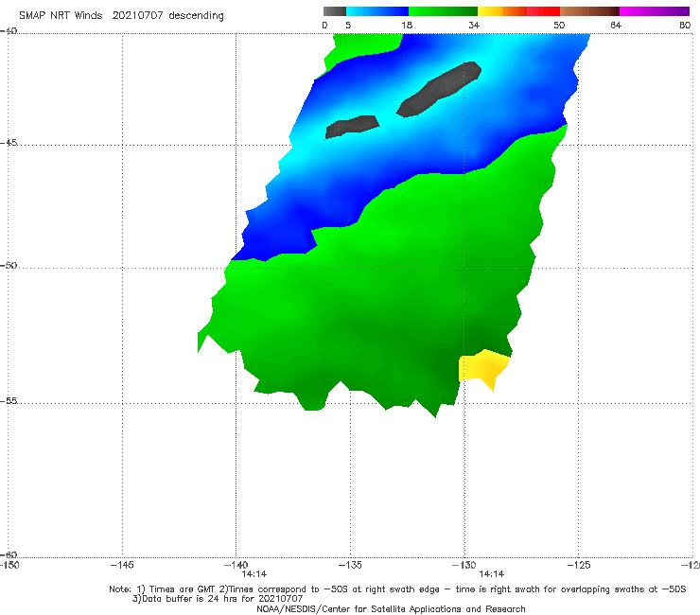700x615 pixels.
Task: Click the -45 latitude axis label
Action: point(9,143)
